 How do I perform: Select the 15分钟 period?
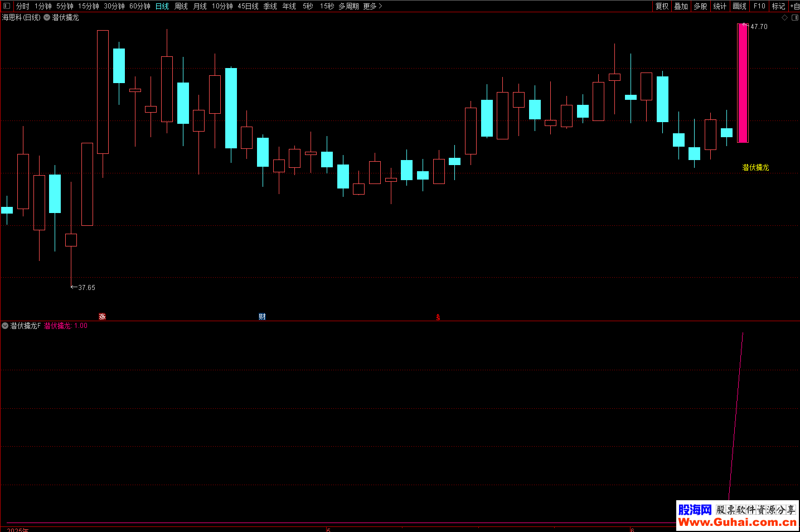(x=88, y=6)
